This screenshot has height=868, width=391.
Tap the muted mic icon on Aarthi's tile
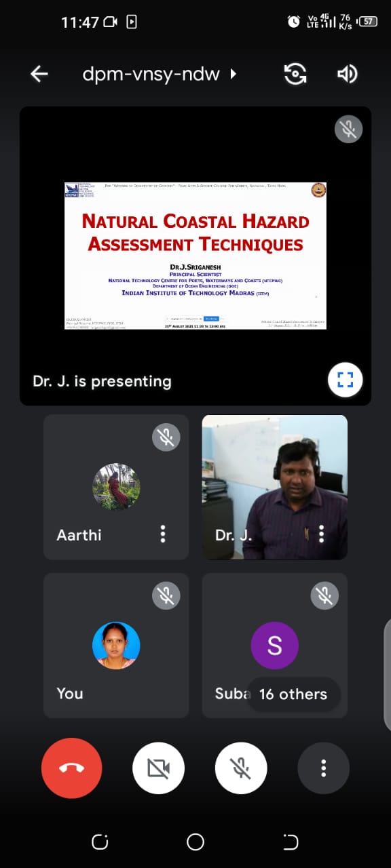[166, 438]
